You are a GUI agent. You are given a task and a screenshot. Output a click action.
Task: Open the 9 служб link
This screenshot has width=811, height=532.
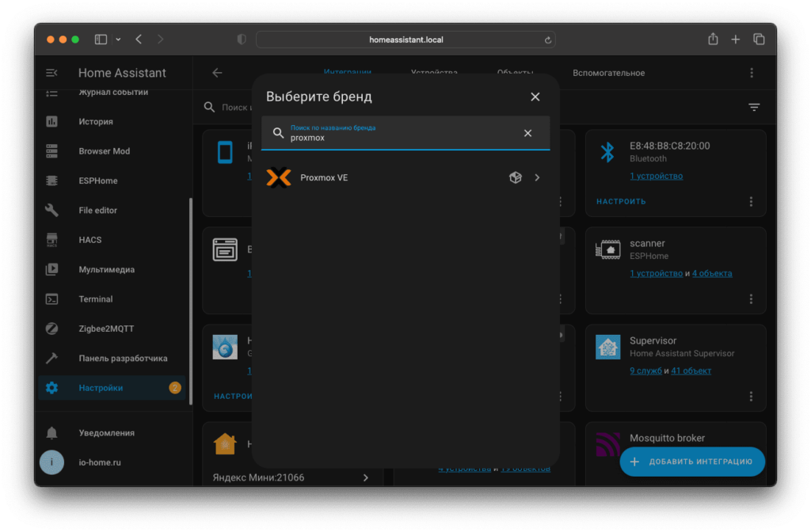tap(645, 370)
